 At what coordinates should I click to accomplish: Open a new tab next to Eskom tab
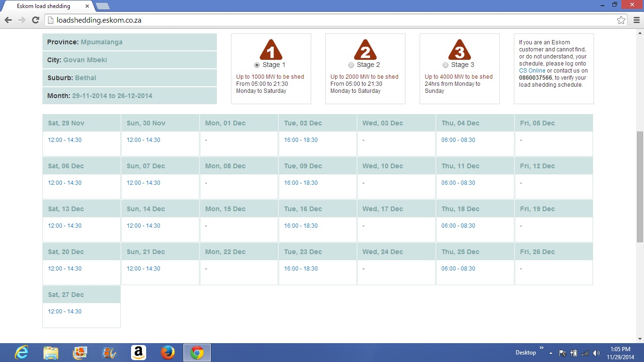click(102, 6)
